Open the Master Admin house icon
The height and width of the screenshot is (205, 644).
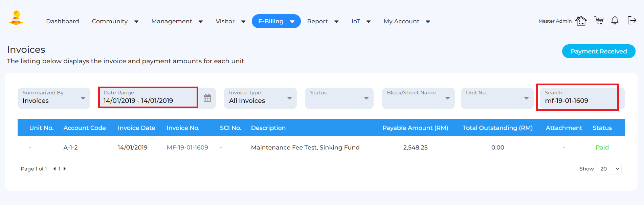point(581,21)
